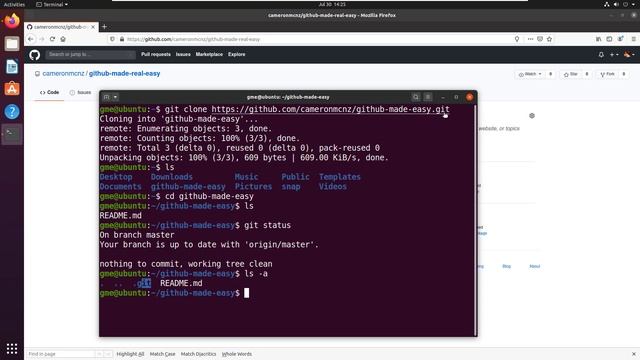Show Applications grid in the dock
640x360 pixels.
[12, 348]
